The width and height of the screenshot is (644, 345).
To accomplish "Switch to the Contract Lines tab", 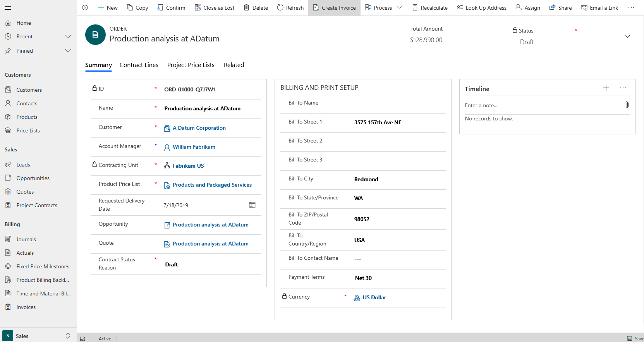I will (139, 65).
